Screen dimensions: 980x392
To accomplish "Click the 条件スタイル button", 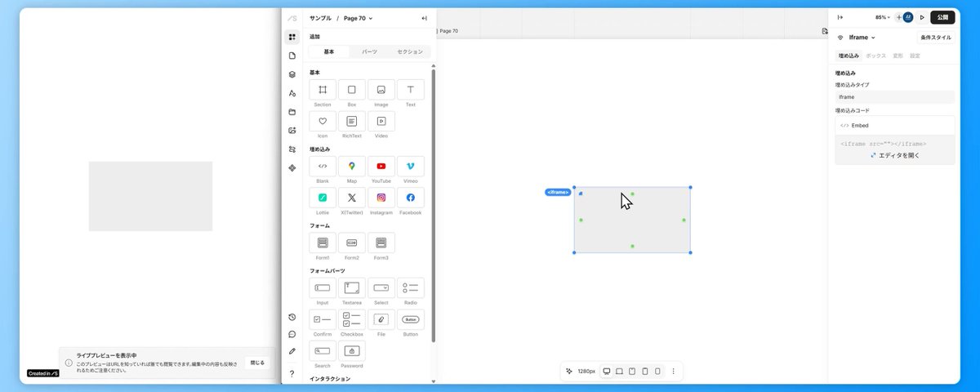I will [936, 38].
